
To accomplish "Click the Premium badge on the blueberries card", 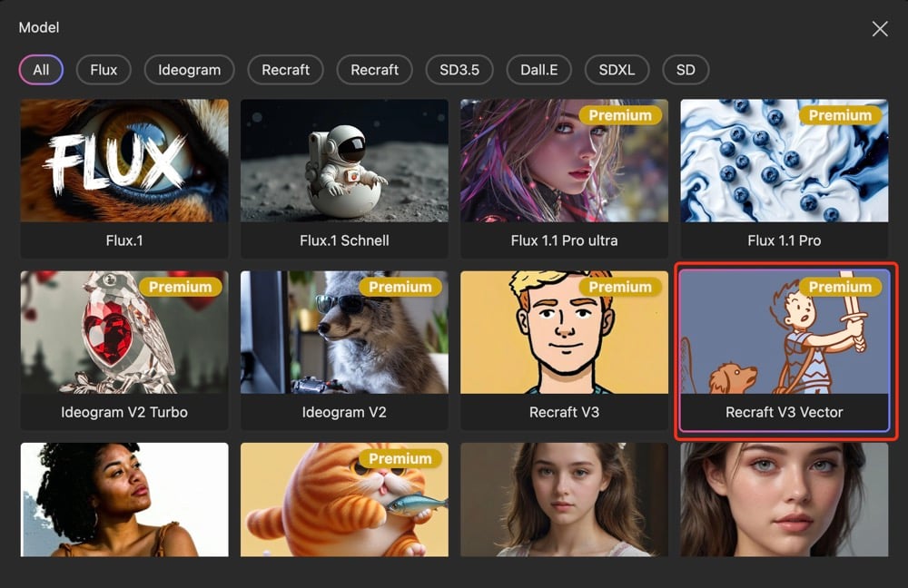I will pos(840,115).
